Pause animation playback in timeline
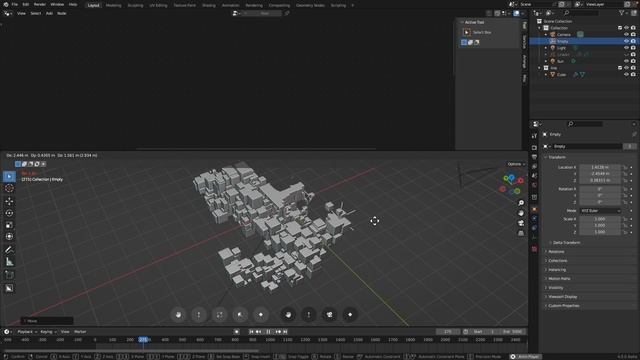 268,332
